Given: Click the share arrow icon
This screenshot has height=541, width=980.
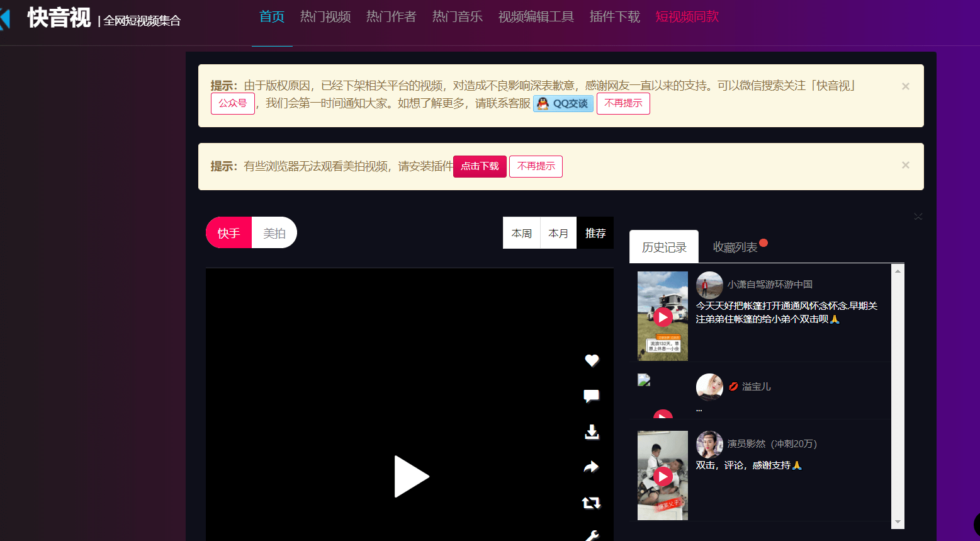Looking at the screenshot, I should [591, 467].
